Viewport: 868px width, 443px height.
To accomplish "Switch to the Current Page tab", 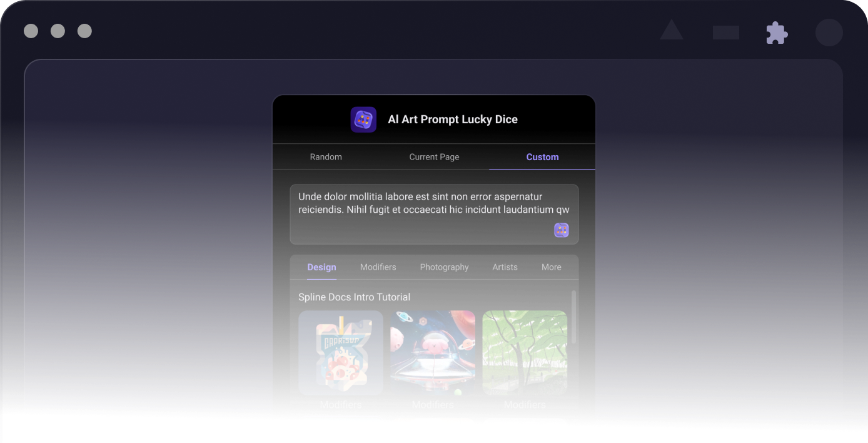I will click(x=434, y=157).
